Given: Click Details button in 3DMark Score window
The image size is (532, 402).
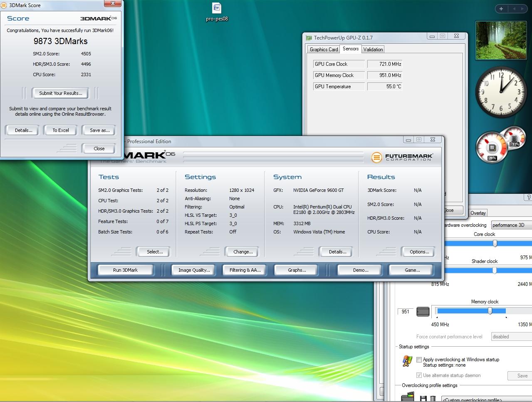Looking at the screenshot, I should point(23,130).
